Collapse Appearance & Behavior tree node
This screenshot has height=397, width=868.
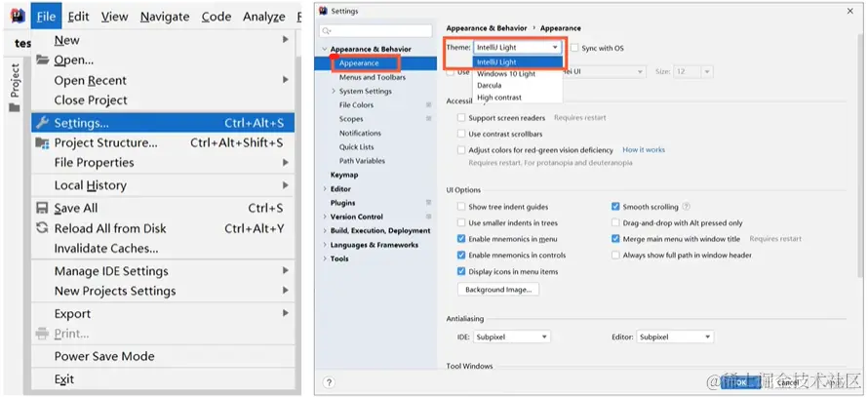325,50
